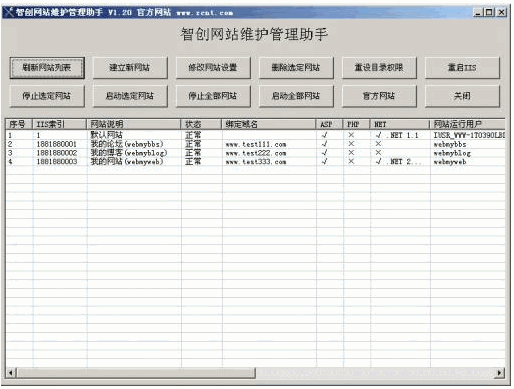This screenshot has width=514, height=389.
Task: Click the PHP column header
Action: point(356,124)
